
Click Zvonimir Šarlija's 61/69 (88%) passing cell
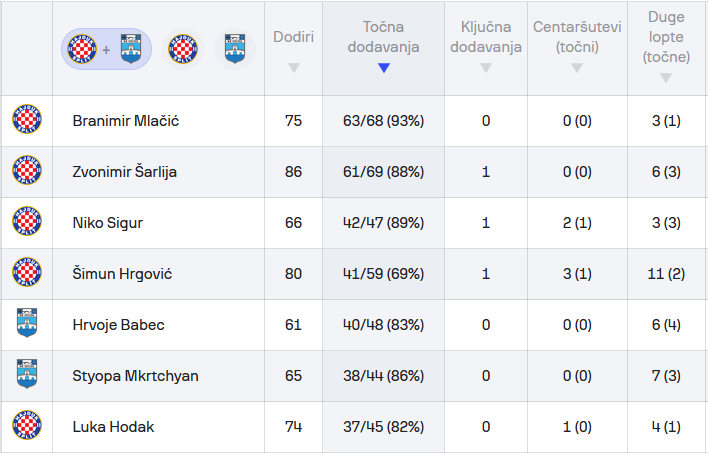click(x=384, y=172)
